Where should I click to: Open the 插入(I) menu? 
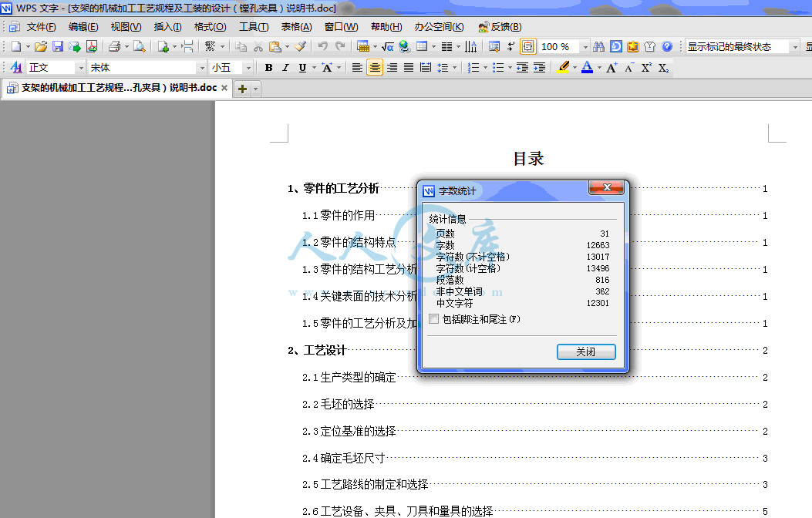(167, 27)
